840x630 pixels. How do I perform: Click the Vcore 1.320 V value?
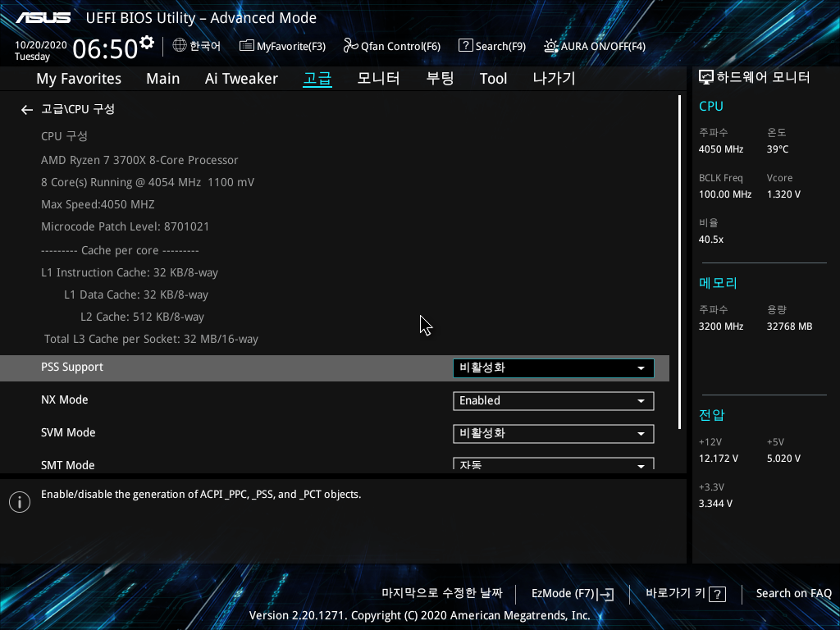tap(783, 194)
